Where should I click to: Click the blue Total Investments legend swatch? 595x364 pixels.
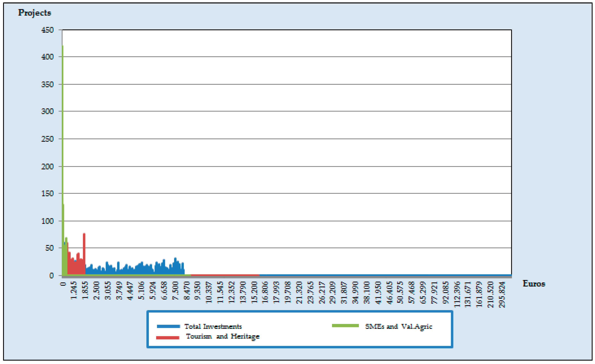[168, 326]
